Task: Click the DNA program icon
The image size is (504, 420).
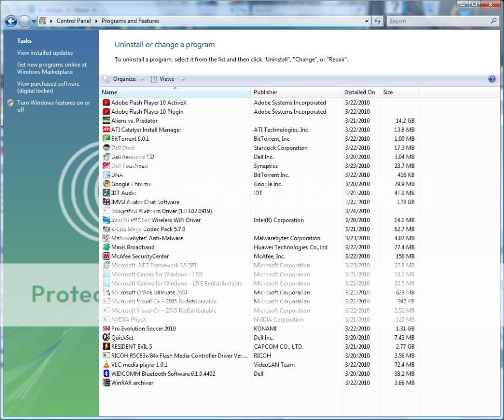Action: click(x=106, y=175)
